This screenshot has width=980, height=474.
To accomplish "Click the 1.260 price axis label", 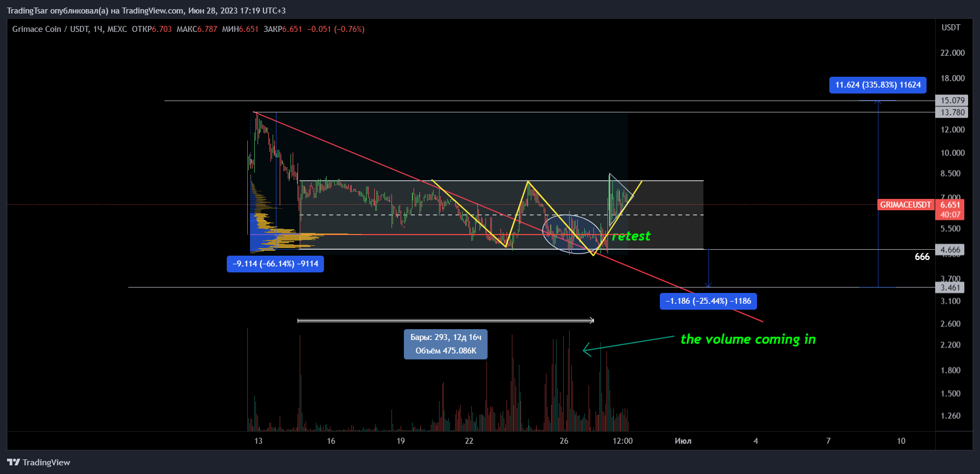I will click(x=950, y=416).
